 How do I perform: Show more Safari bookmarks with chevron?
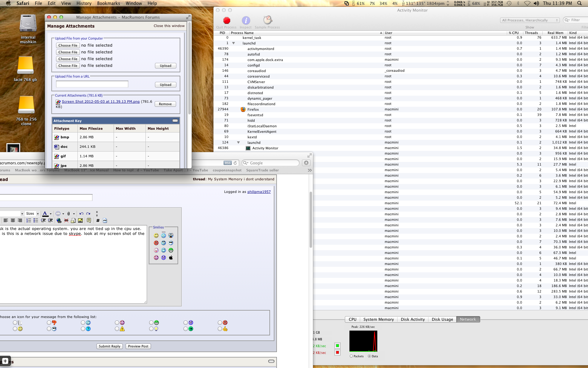[x=310, y=170]
